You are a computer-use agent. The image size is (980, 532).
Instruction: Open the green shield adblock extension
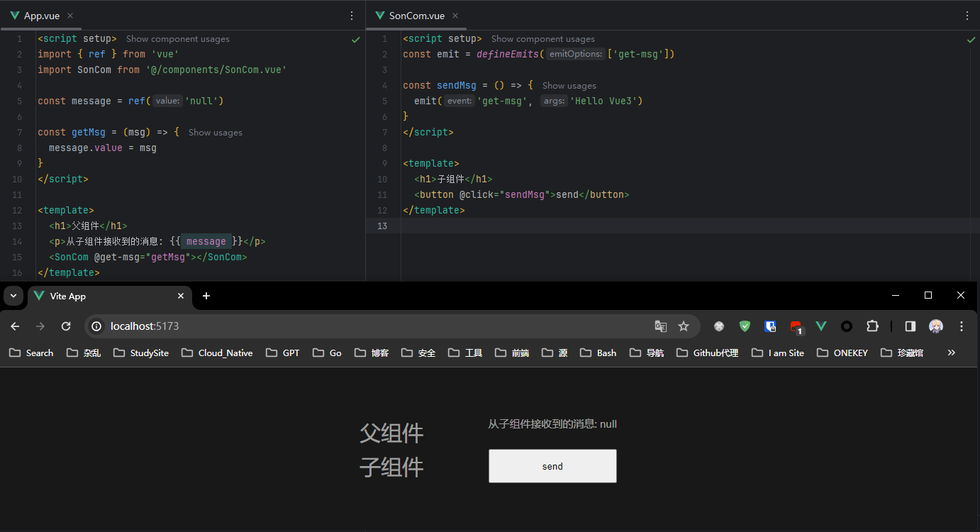tap(745, 326)
